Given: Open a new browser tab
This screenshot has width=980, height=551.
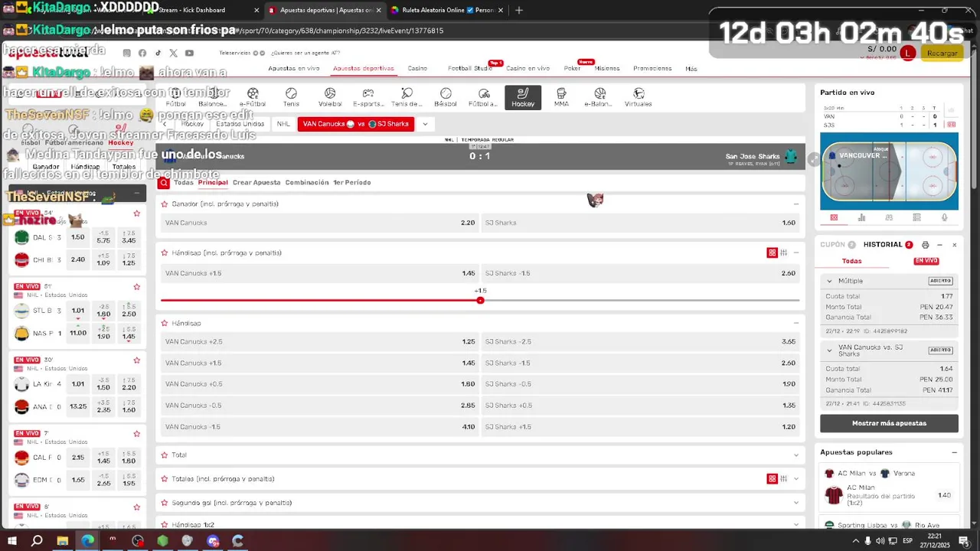Looking at the screenshot, I should point(519,10).
